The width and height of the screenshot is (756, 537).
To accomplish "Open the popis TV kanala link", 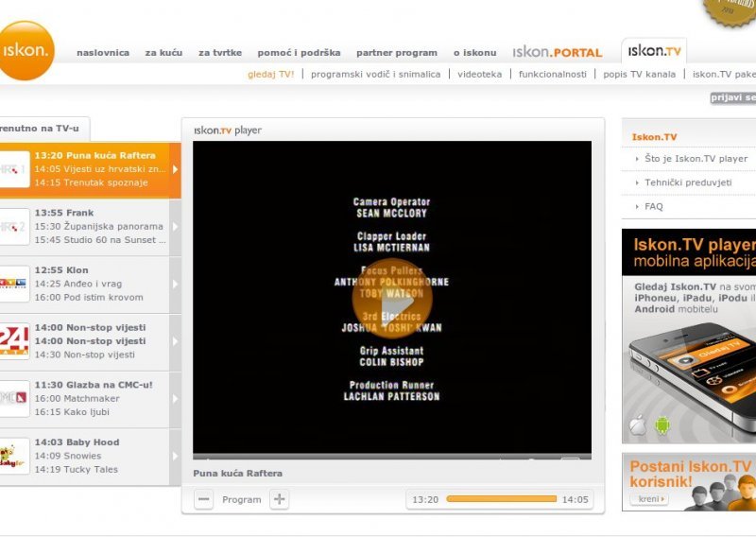I will (x=640, y=75).
